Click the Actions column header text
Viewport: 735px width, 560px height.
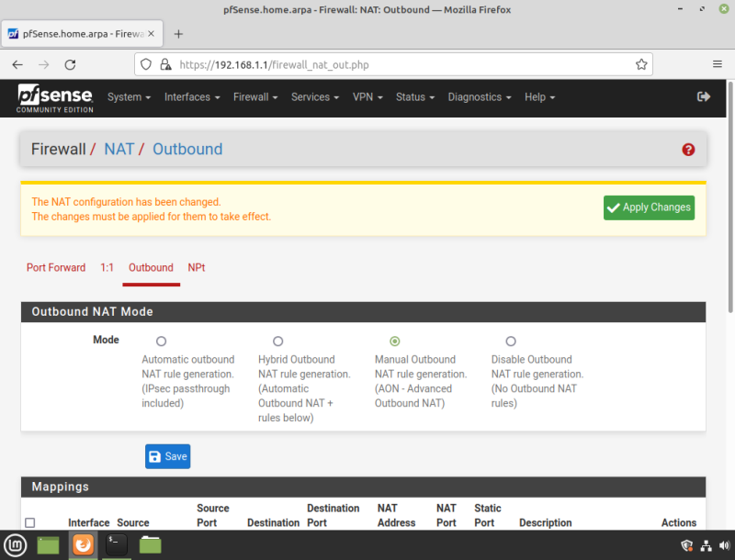click(679, 522)
